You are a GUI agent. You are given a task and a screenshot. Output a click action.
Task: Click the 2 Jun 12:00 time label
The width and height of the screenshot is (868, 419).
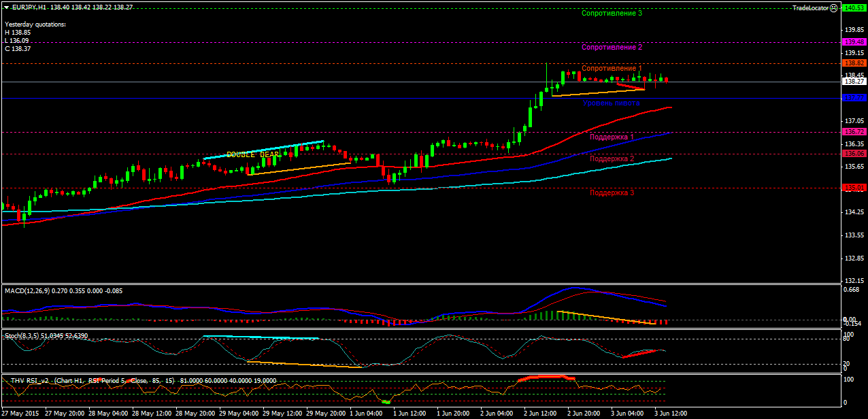541,413
